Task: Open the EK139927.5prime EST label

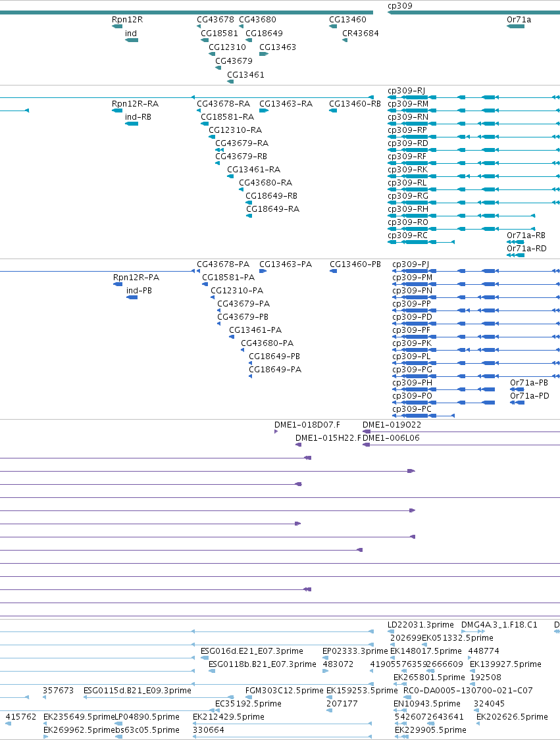Action: coord(505,664)
